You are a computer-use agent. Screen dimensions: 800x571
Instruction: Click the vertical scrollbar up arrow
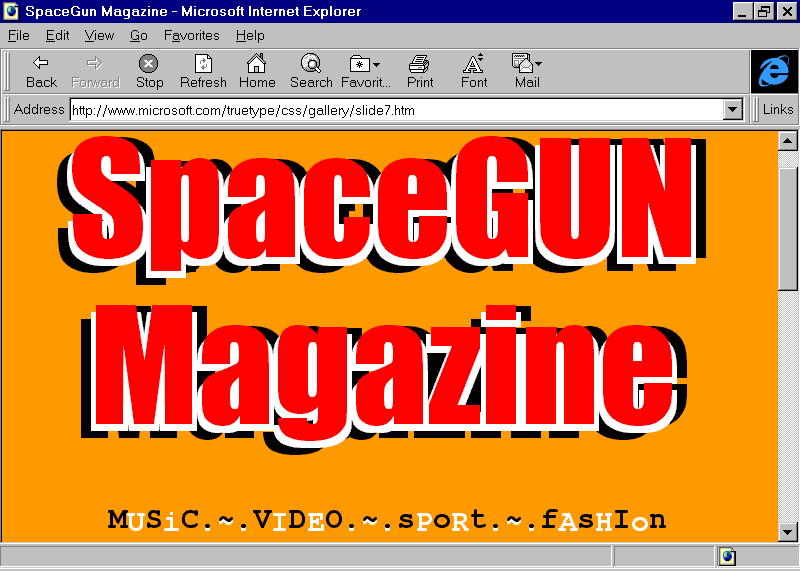tap(787, 141)
